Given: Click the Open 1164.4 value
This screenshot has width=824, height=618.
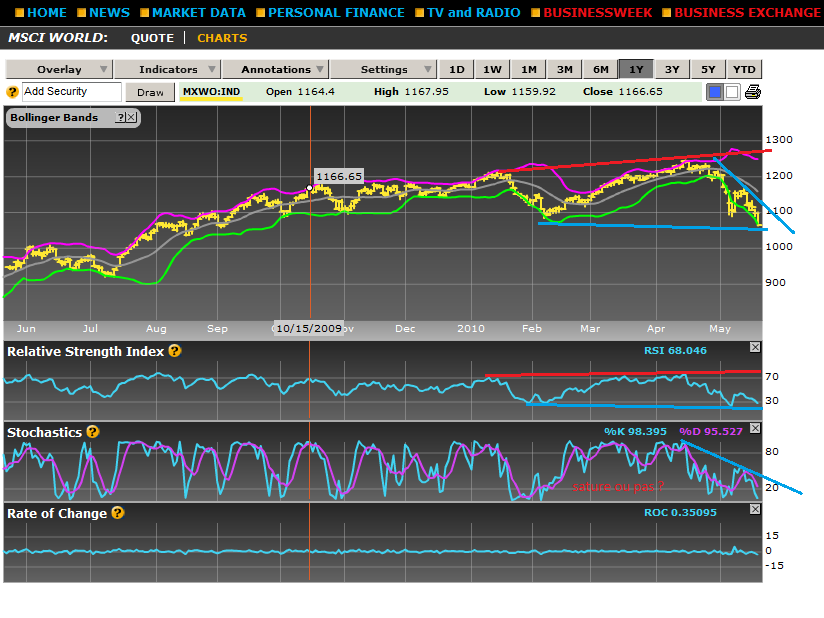Looking at the screenshot, I should [300, 91].
